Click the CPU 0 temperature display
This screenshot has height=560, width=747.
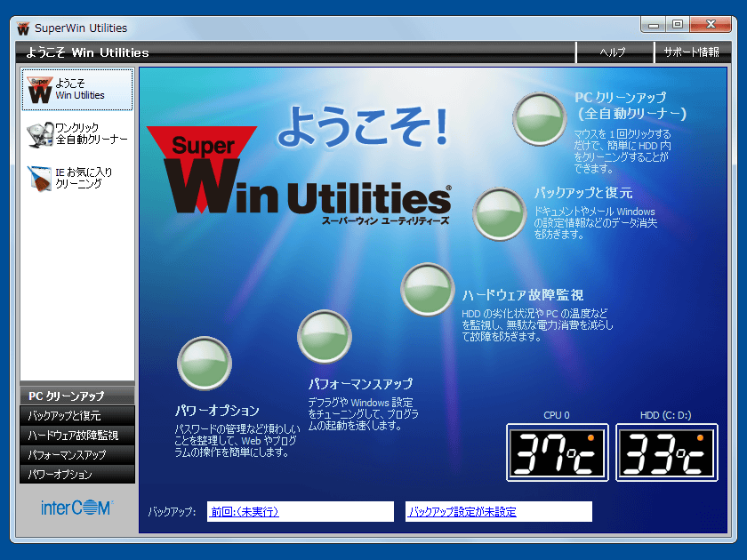click(558, 452)
